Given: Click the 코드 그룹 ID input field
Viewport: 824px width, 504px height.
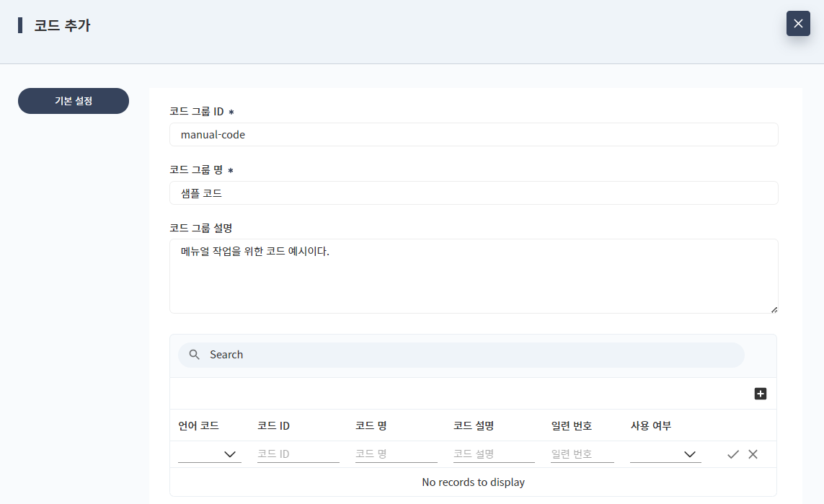Looking at the screenshot, I should pos(474,135).
